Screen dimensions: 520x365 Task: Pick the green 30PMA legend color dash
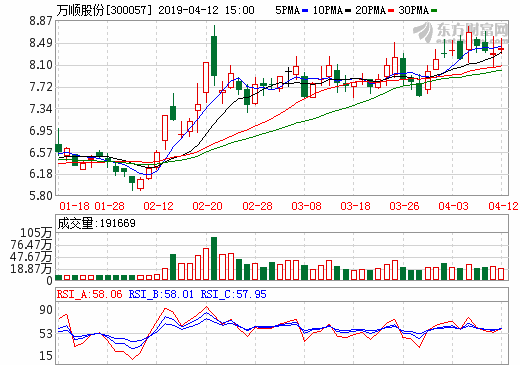434,11
